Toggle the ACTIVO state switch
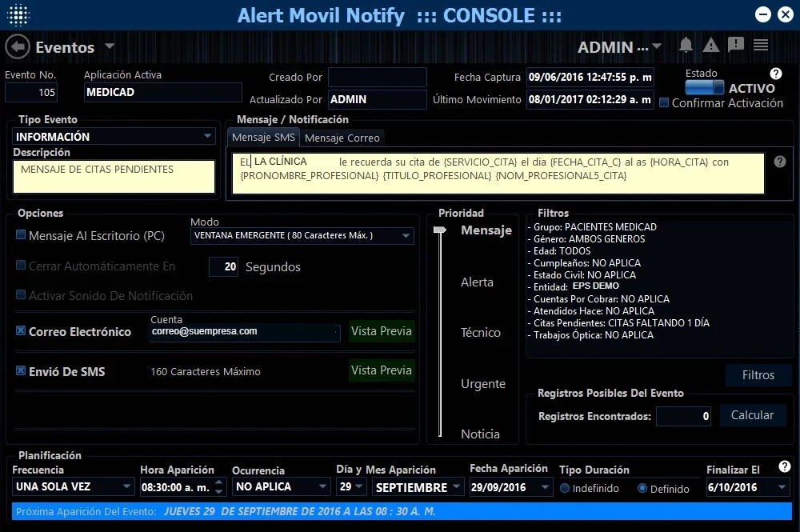 coord(704,88)
